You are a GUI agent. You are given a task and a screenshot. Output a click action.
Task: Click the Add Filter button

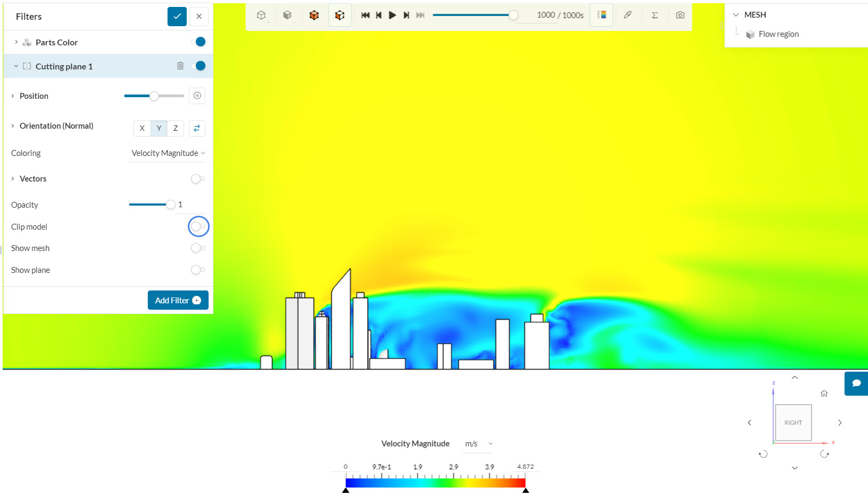click(178, 300)
